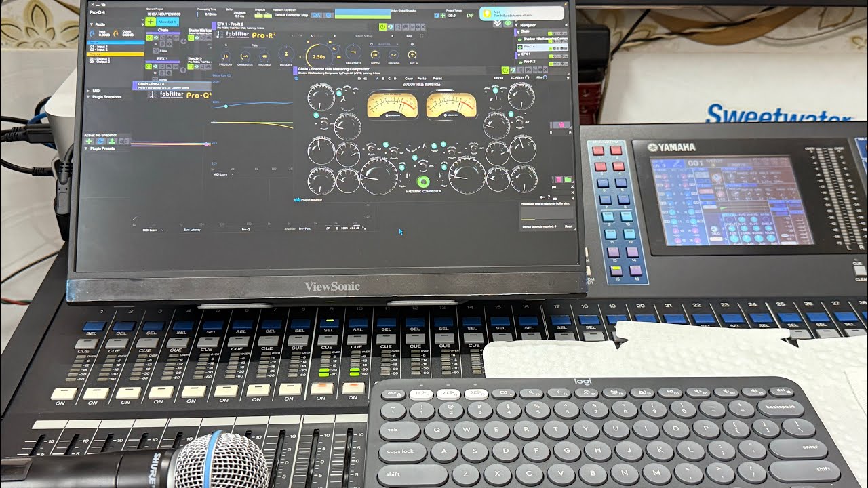Click Copy in Shadow Hills toolbar

[x=409, y=79]
